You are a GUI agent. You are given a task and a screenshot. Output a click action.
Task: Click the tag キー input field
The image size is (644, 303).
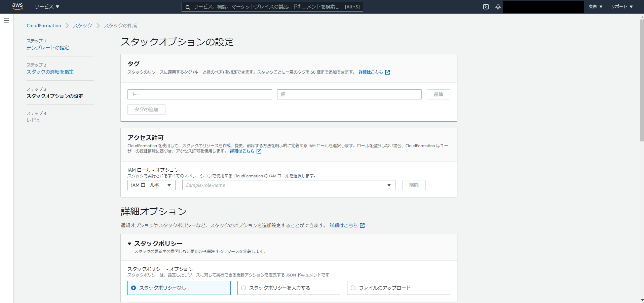coord(199,94)
